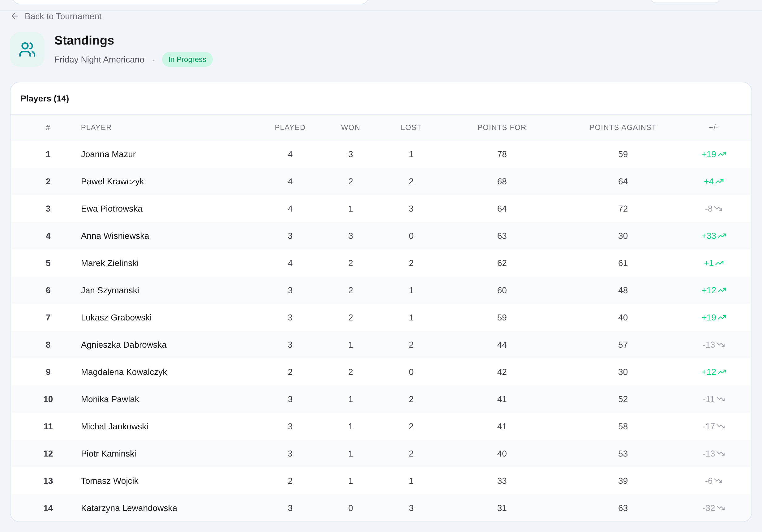
Task: Click the PLAYED column header
Action: [x=290, y=127]
